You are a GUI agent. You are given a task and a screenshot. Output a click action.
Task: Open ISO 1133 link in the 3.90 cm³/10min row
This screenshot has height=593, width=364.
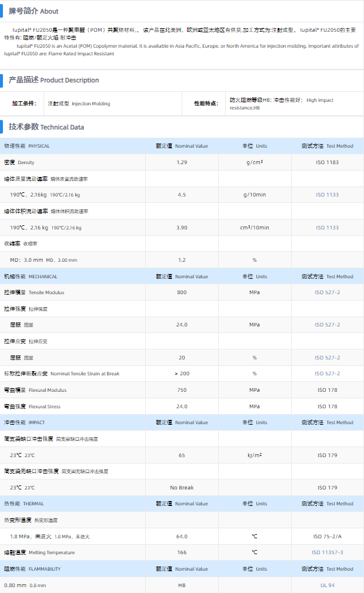[x=328, y=228]
